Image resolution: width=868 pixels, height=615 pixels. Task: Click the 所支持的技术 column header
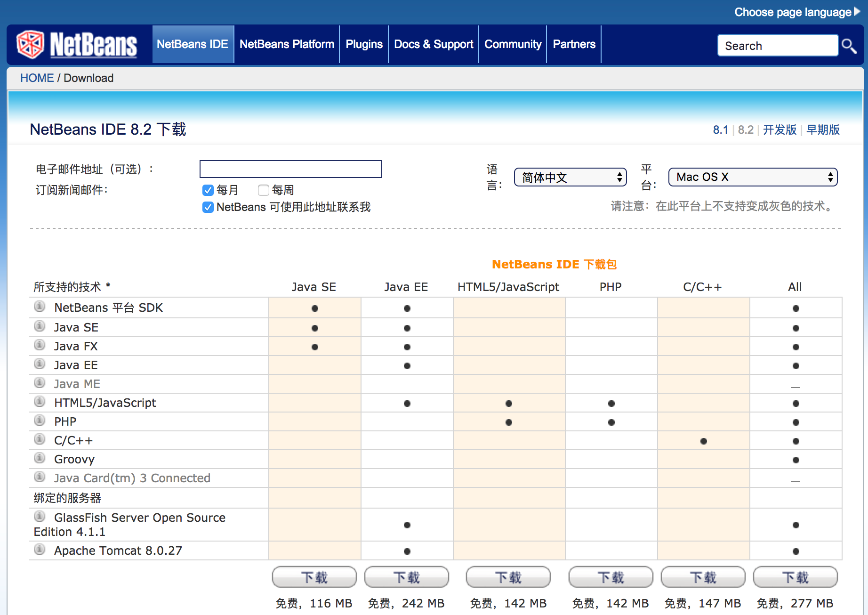[x=72, y=287]
